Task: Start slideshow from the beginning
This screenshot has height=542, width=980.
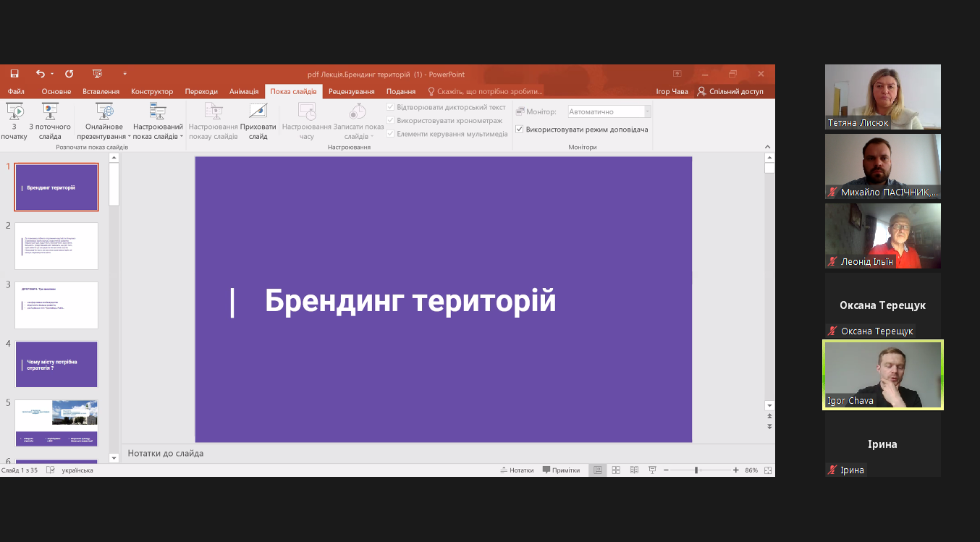Action: (x=14, y=119)
